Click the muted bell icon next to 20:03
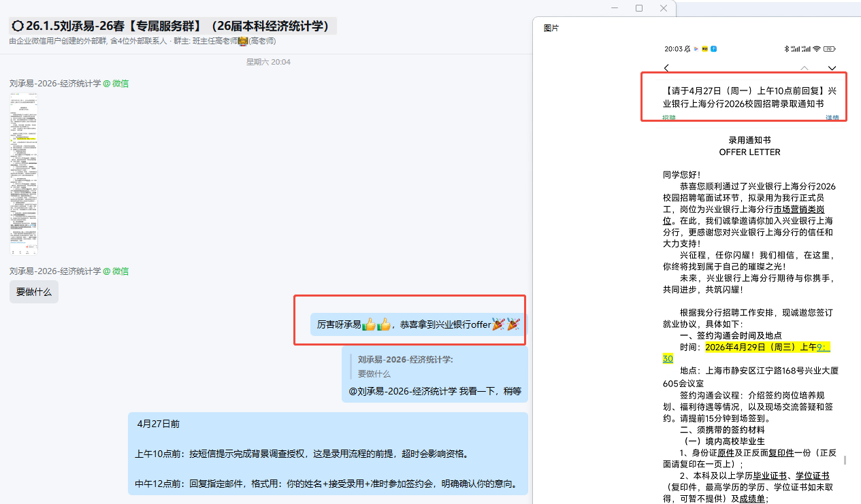 tap(687, 49)
